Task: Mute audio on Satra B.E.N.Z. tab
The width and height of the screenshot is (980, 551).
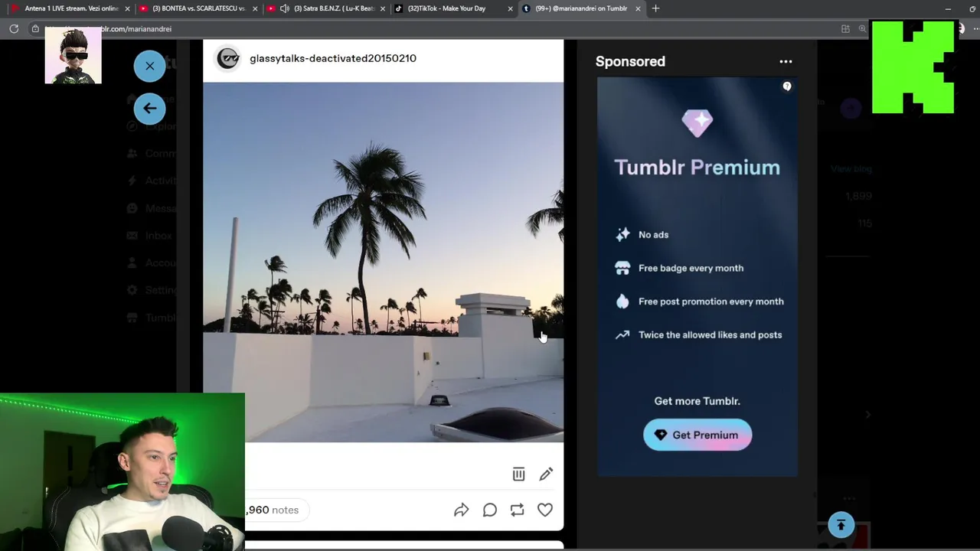Action: [285, 8]
